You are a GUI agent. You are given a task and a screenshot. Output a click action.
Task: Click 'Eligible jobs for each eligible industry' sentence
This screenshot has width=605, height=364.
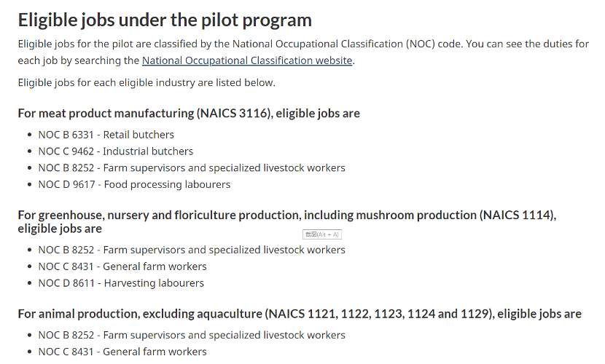coord(147,82)
